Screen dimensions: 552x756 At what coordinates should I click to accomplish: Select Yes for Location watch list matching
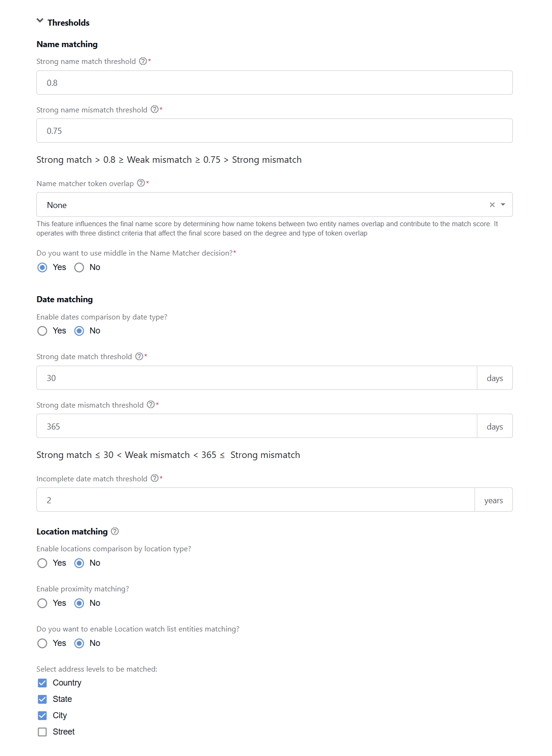click(x=42, y=643)
